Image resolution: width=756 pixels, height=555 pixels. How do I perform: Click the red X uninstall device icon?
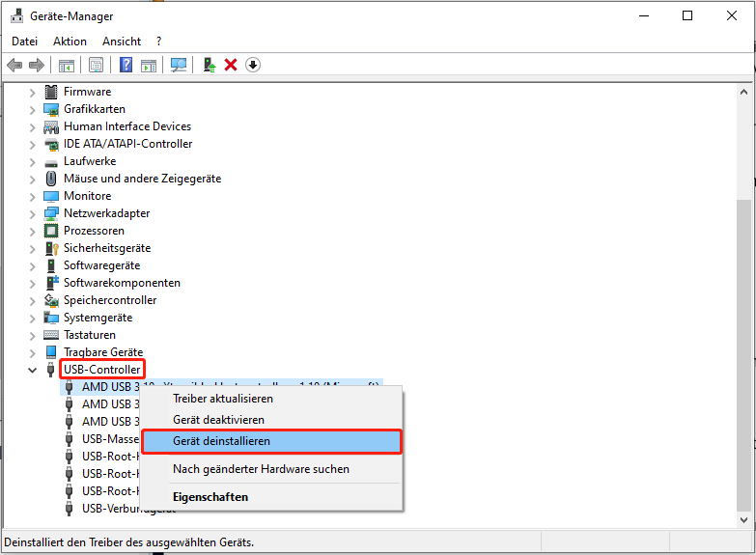(x=231, y=65)
